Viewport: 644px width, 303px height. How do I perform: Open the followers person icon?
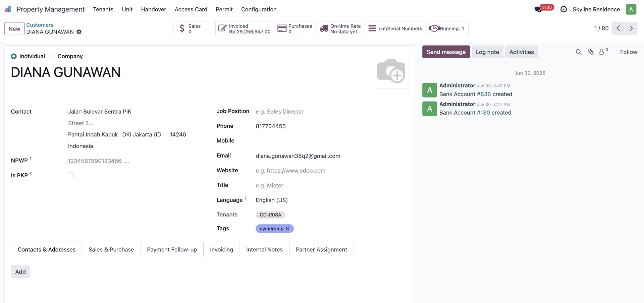(x=602, y=52)
